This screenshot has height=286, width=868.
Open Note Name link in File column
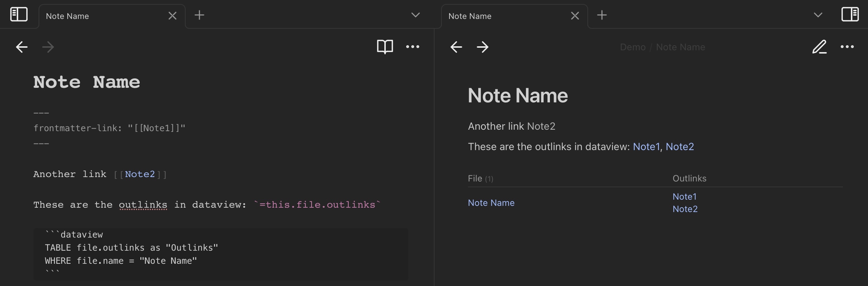tap(491, 203)
